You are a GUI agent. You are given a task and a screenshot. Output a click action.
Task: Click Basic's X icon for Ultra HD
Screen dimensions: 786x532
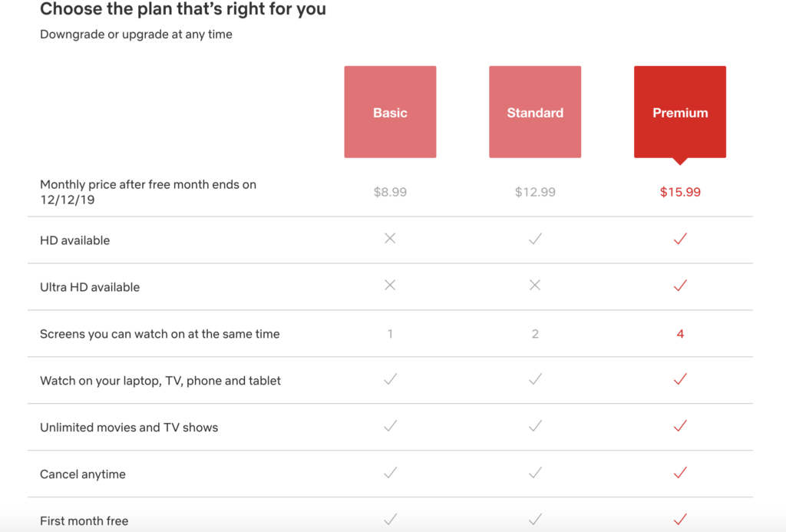click(390, 285)
